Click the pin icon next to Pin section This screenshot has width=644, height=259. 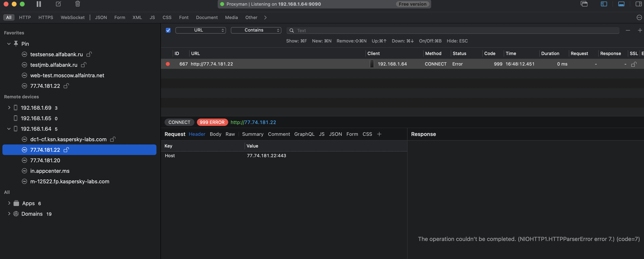click(16, 43)
